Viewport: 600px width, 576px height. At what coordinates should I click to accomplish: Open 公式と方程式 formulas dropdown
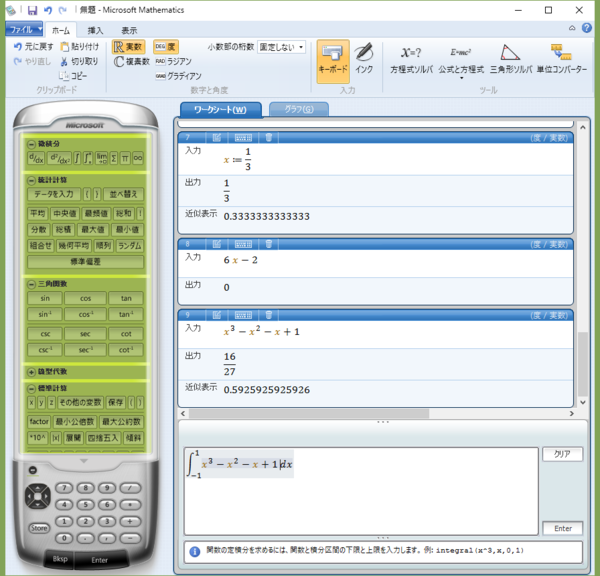click(461, 62)
